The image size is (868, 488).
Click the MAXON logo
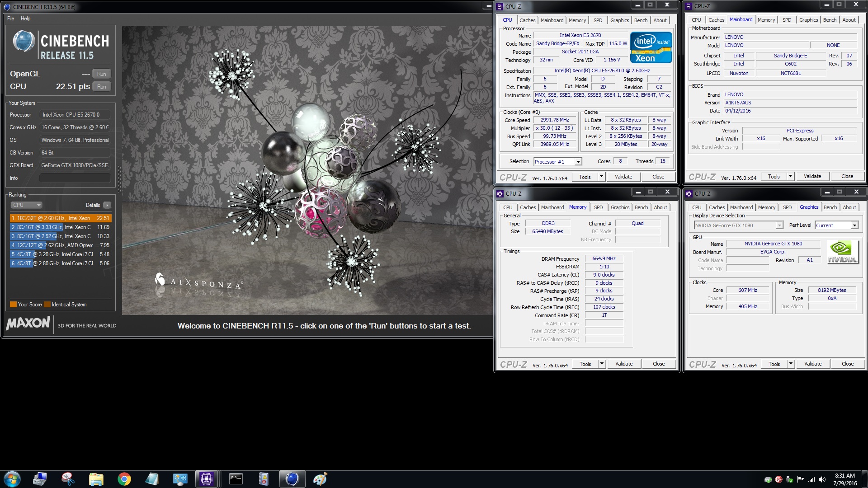(x=28, y=323)
